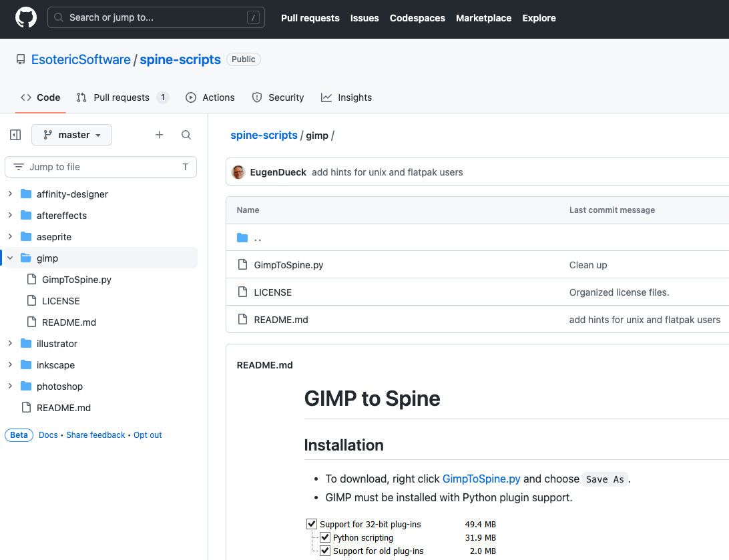Click the file icon beside GimpToSpine.py in table
The height and width of the screenshot is (560, 729).
pos(242,265)
